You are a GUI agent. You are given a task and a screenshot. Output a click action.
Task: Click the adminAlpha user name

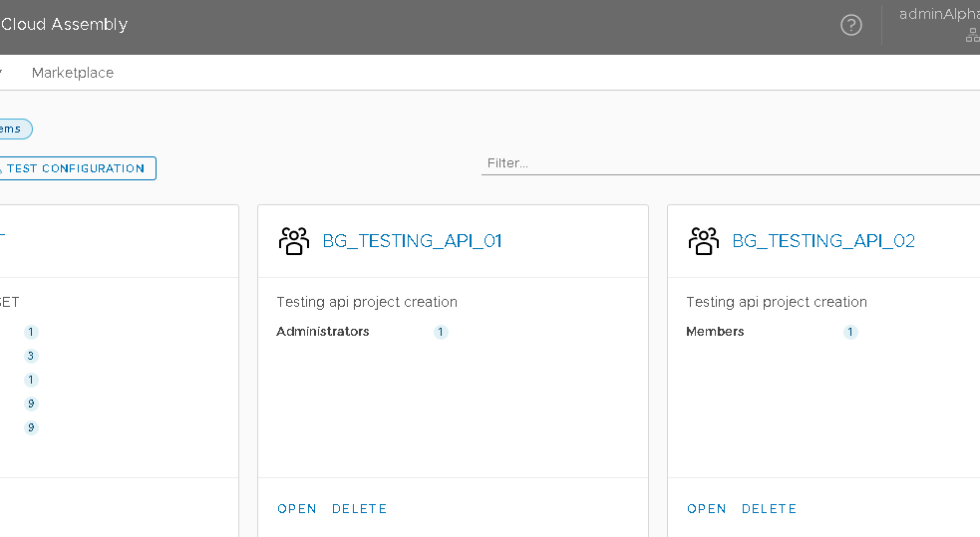tap(939, 14)
